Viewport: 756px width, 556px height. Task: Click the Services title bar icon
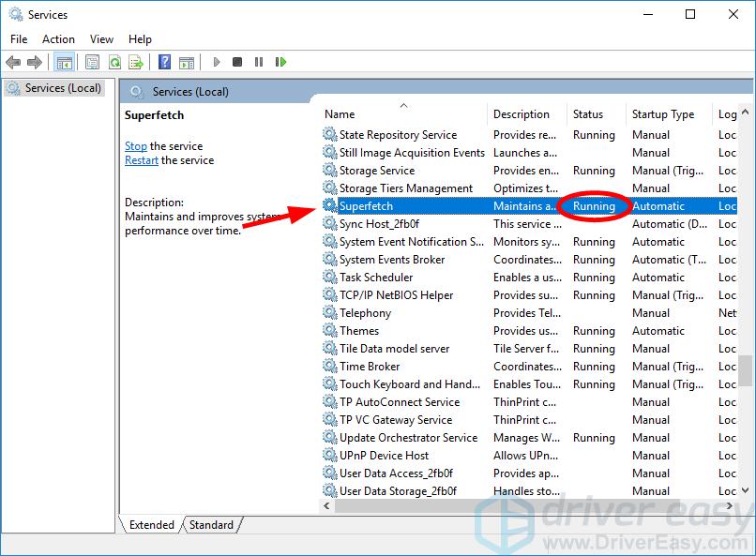tap(16, 14)
